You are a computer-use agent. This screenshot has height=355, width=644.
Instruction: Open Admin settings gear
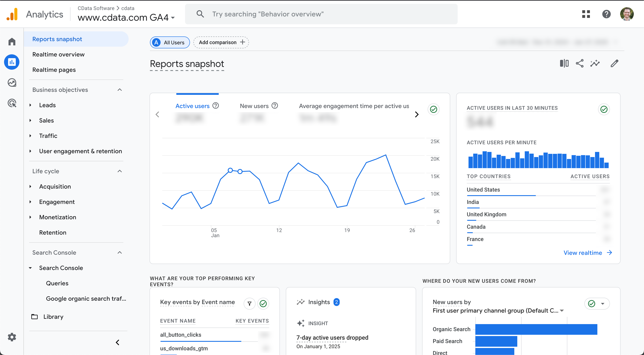tap(12, 337)
